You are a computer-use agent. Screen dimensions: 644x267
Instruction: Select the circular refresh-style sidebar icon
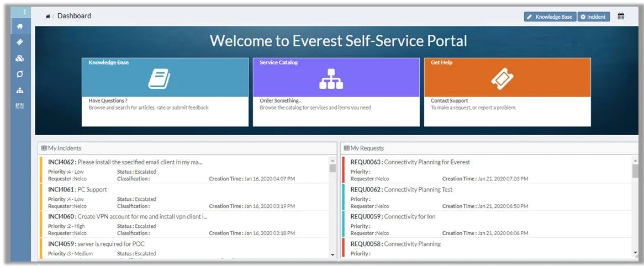point(20,74)
